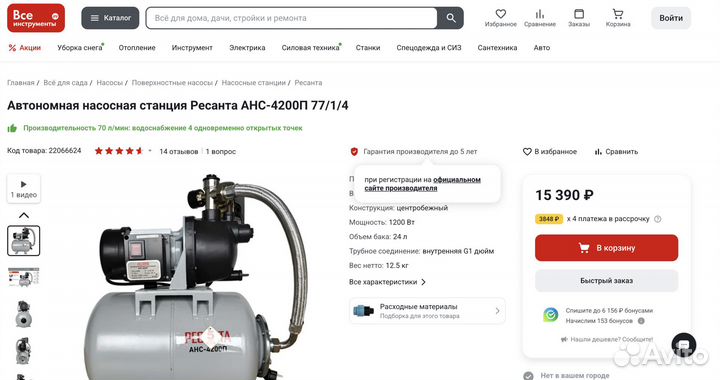The width and height of the screenshot is (720, 380).
Task: Open Спецодежда и СИЗ category
Action: (429, 48)
